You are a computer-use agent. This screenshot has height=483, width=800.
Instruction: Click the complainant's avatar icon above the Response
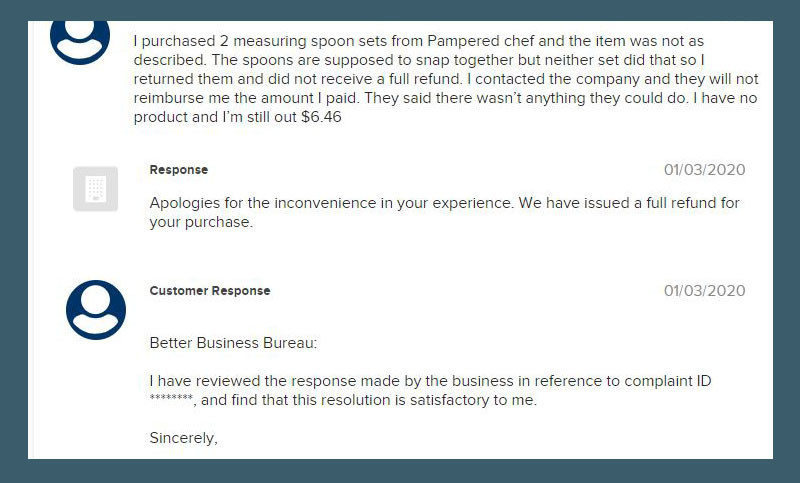point(80,42)
